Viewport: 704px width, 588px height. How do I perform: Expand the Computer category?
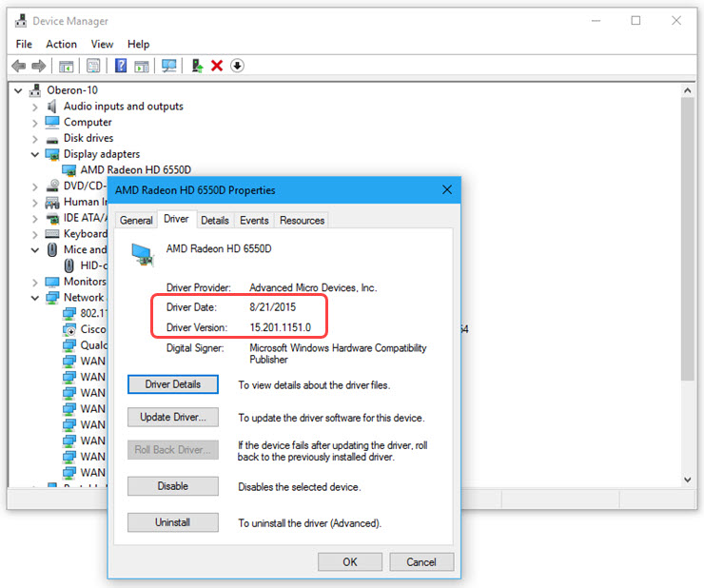[35, 123]
